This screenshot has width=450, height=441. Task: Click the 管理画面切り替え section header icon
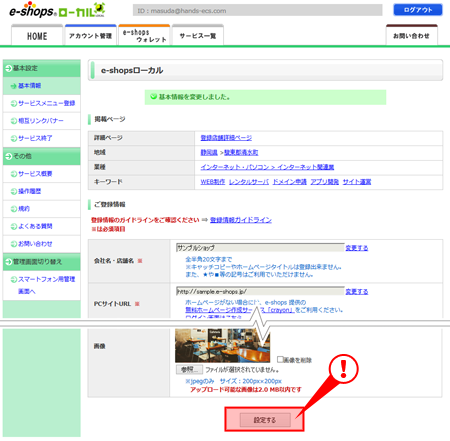click(9, 262)
